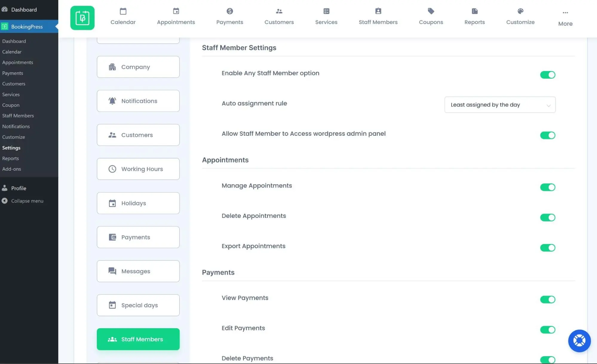Collapse the left sidebar menu

27,200
